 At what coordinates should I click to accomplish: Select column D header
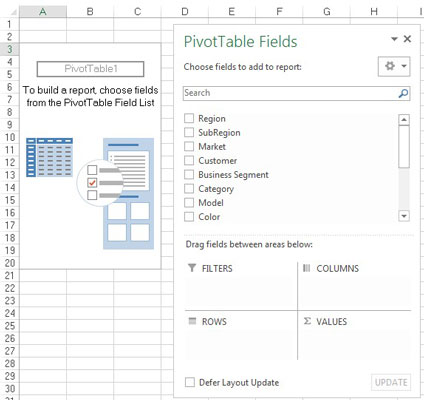(185, 12)
